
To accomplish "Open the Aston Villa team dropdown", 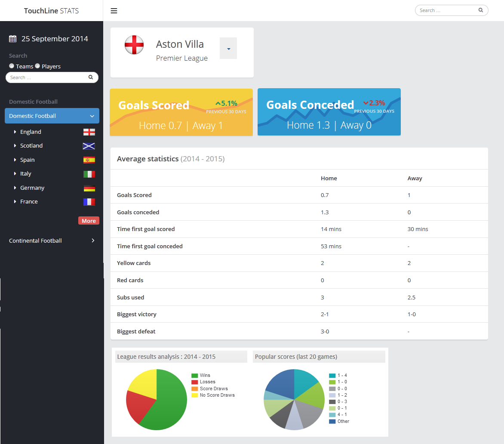I will point(228,48).
